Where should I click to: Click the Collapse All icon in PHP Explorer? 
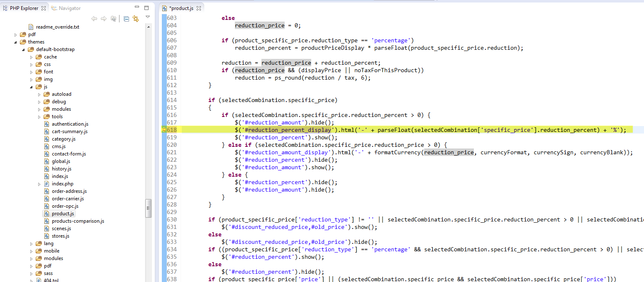127,19
